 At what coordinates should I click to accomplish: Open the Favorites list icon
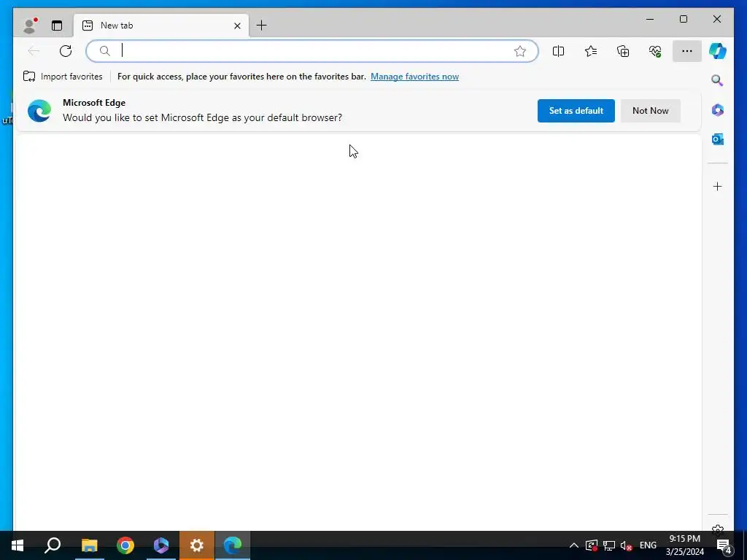pos(591,51)
